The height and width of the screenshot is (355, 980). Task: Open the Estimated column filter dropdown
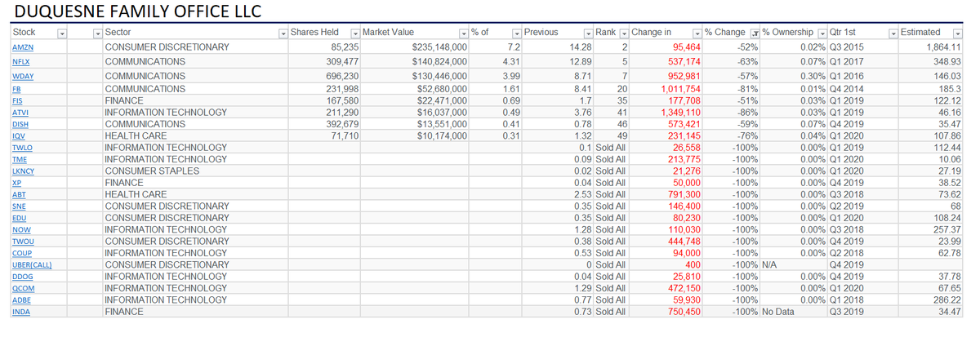958,33
